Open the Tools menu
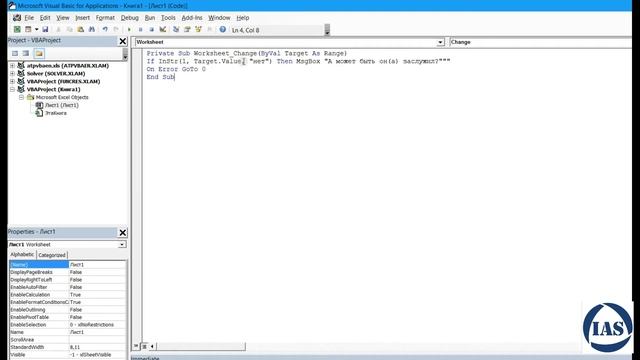640x360 pixels. coord(168,18)
